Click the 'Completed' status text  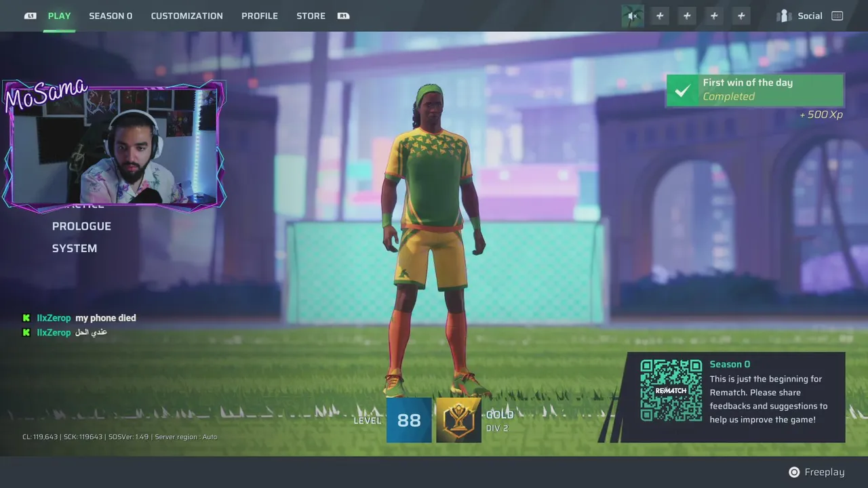728,97
